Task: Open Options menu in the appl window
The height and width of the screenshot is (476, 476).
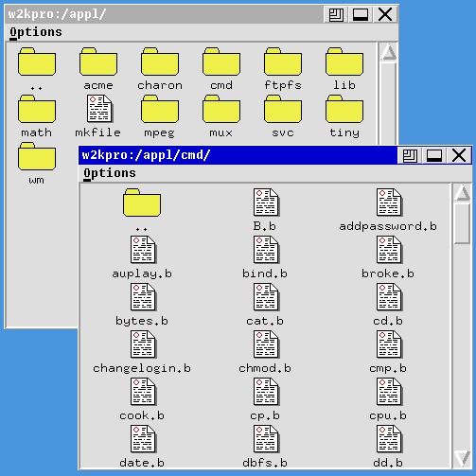Action: pyautogui.click(x=36, y=32)
